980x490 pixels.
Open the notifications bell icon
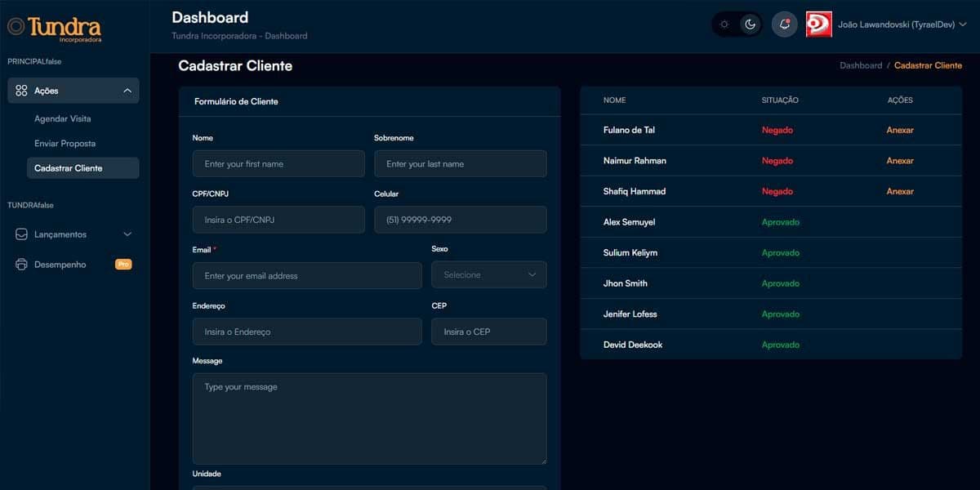[x=784, y=24]
